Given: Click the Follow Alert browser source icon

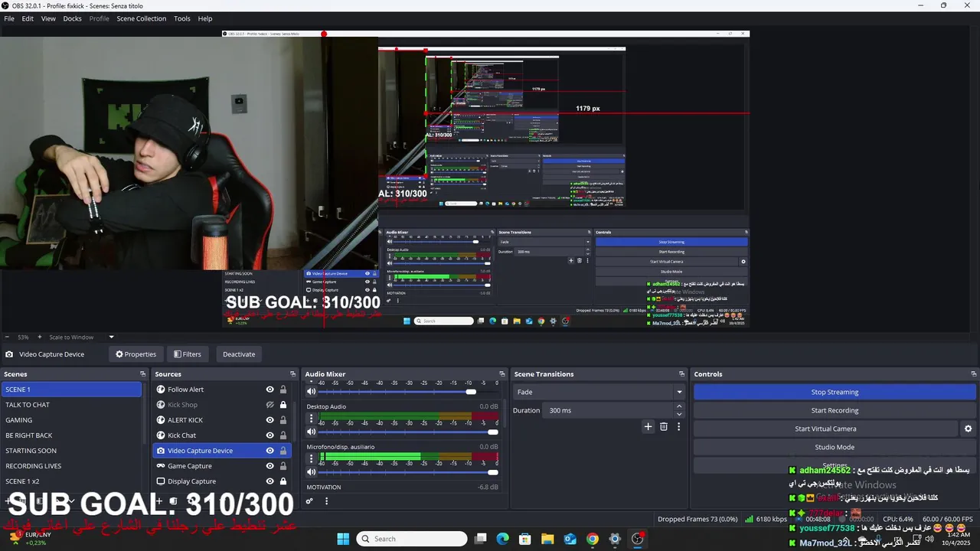Looking at the screenshot, I should 161,390.
